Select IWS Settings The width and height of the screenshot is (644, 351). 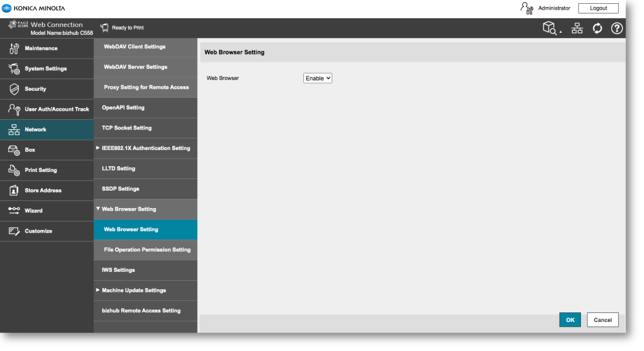point(146,270)
